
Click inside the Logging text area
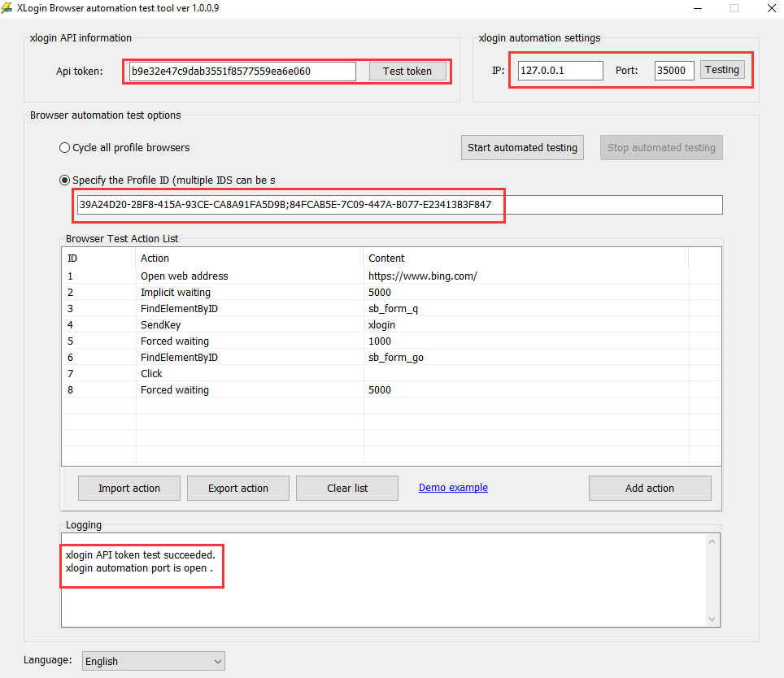[x=384, y=580]
